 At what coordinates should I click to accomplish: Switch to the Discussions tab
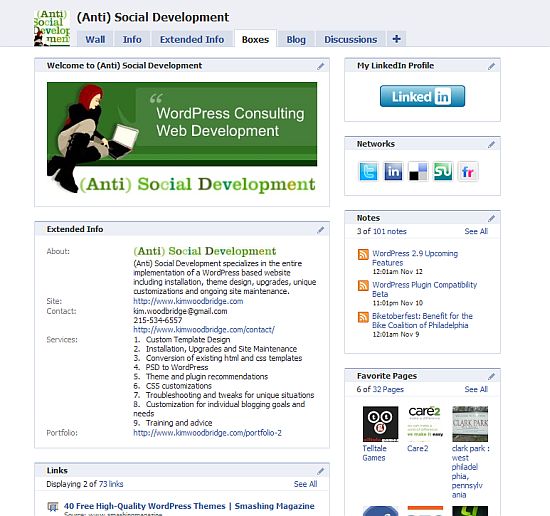(x=350, y=39)
